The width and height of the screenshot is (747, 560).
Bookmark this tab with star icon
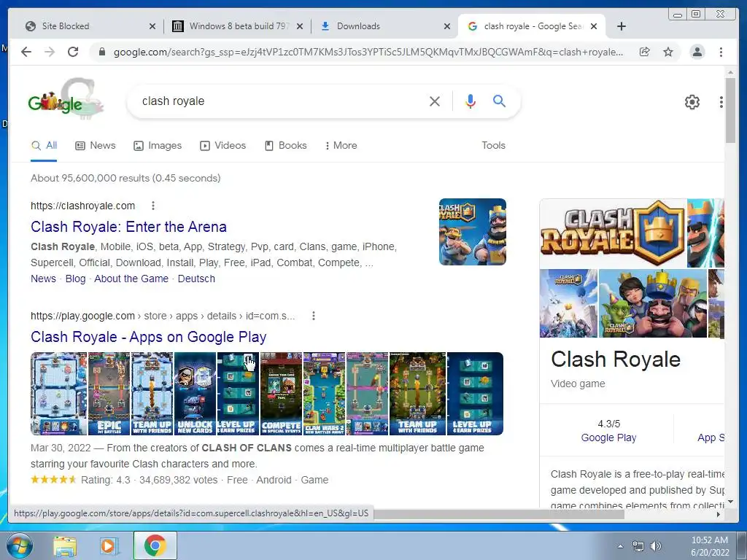click(x=668, y=52)
